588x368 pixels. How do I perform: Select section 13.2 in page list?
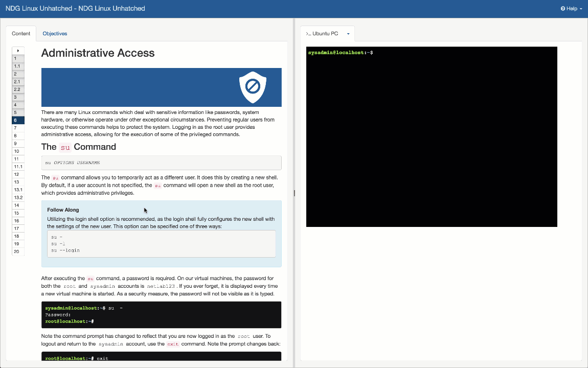pos(18,197)
